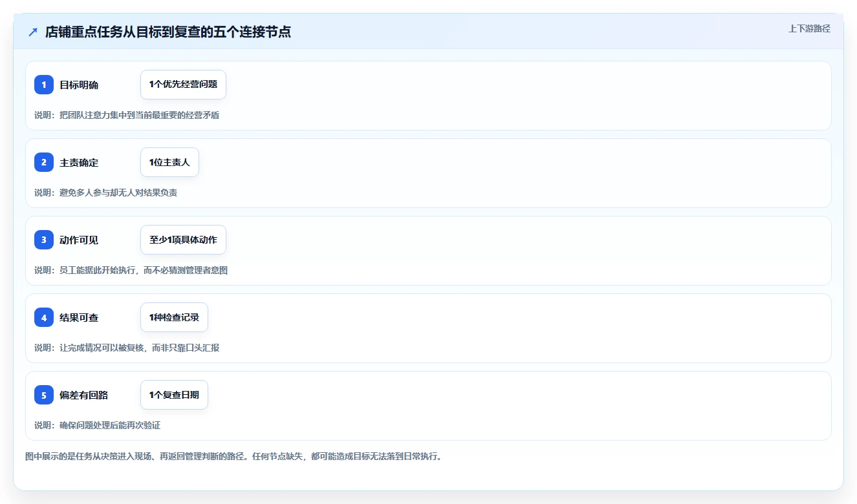Click number badge 3 for 动作可见
Image resolution: width=857 pixels, height=504 pixels.
[x=44, y=240]
